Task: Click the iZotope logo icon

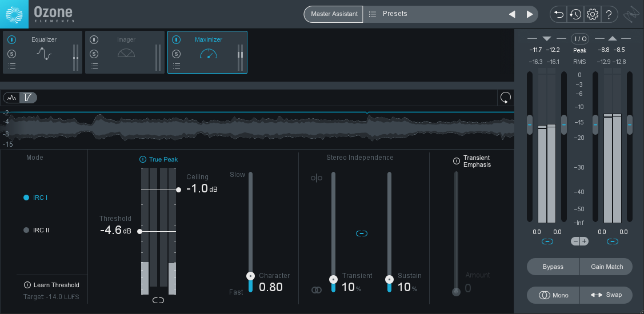Action: coord(631,14)
